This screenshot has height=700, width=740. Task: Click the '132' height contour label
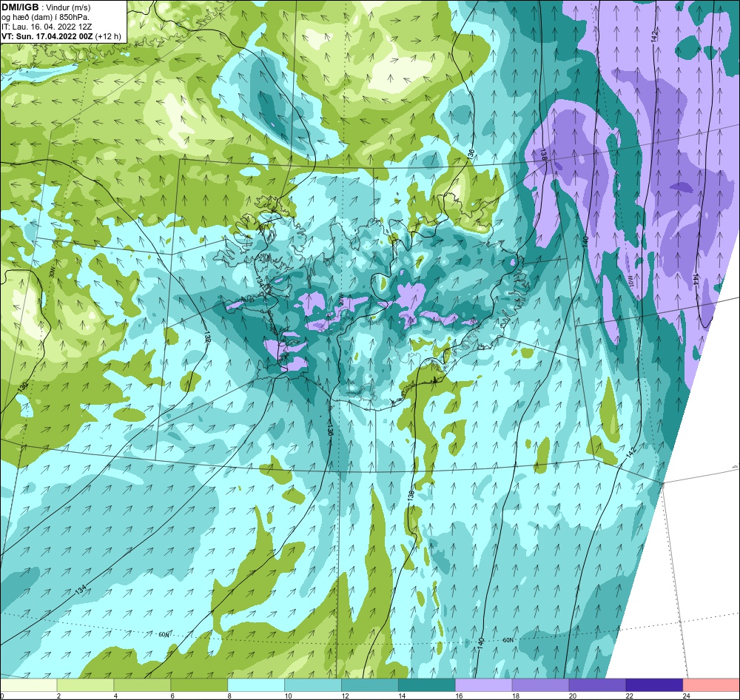tap(208, 337)
